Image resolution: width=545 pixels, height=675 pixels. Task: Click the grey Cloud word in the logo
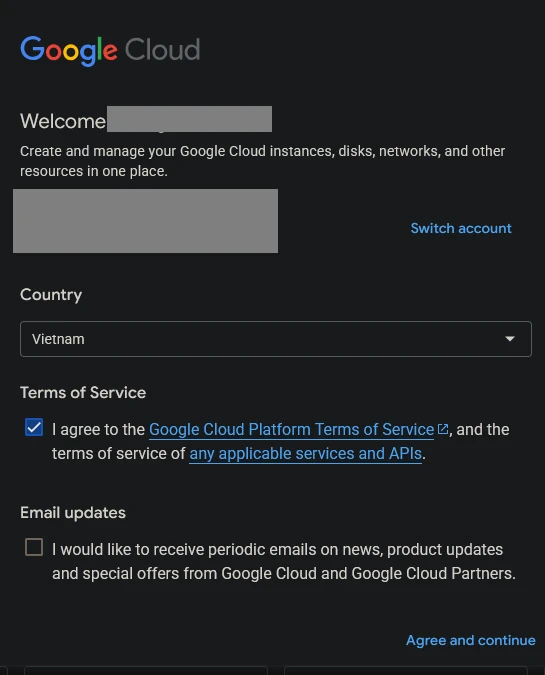(x=162, y=50)
